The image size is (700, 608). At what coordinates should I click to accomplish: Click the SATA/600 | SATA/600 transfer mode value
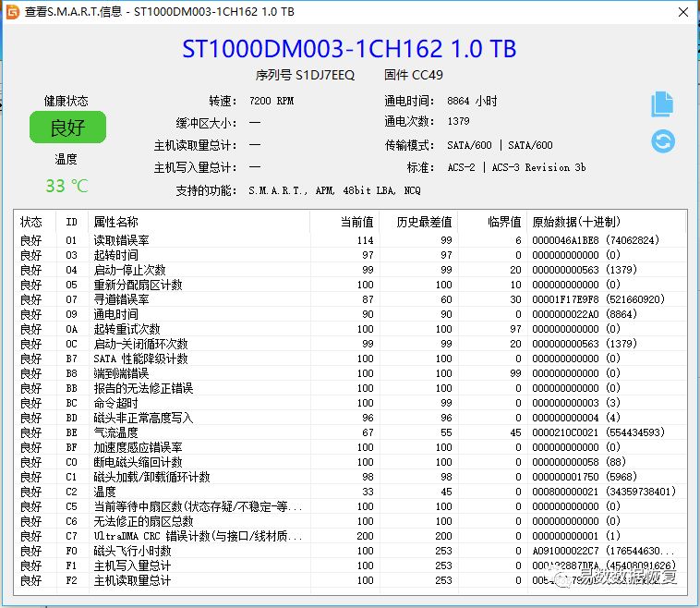tap(500, 145)
